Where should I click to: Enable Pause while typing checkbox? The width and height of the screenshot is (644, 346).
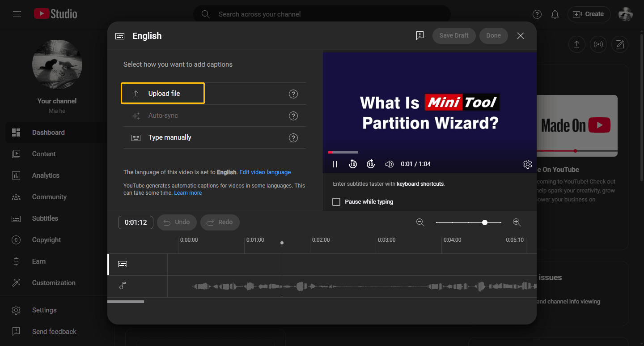point(336,202)
